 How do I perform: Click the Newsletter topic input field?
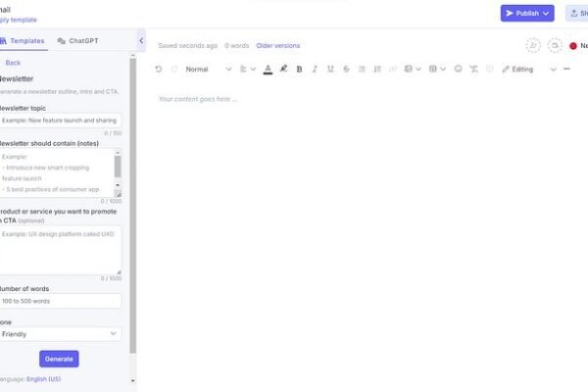[60, 121]
